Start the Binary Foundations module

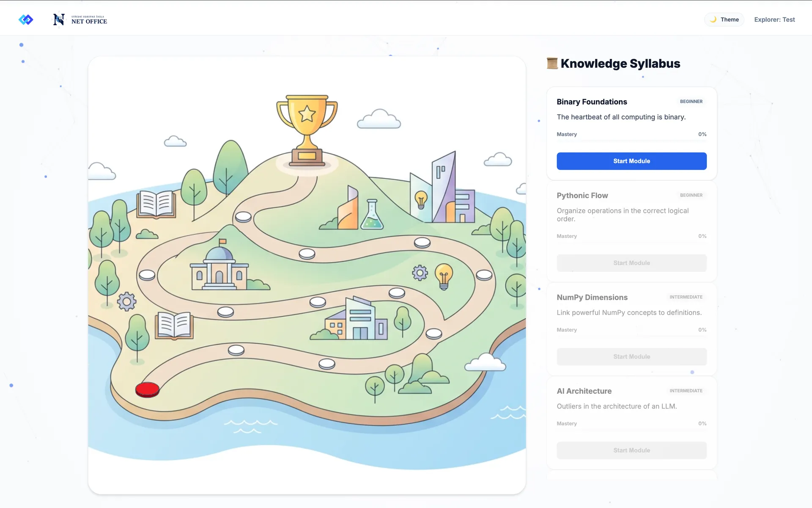[631, 161]
